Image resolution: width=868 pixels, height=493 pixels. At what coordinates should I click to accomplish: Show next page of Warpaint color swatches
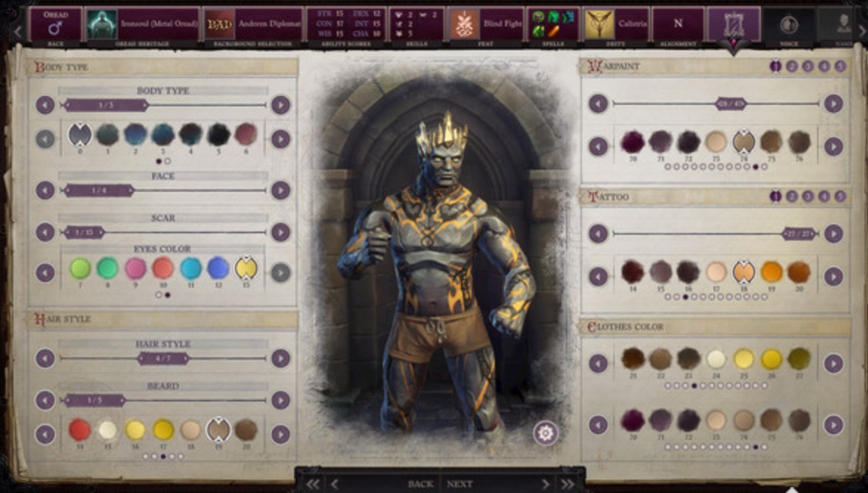(x=834, y=146)
